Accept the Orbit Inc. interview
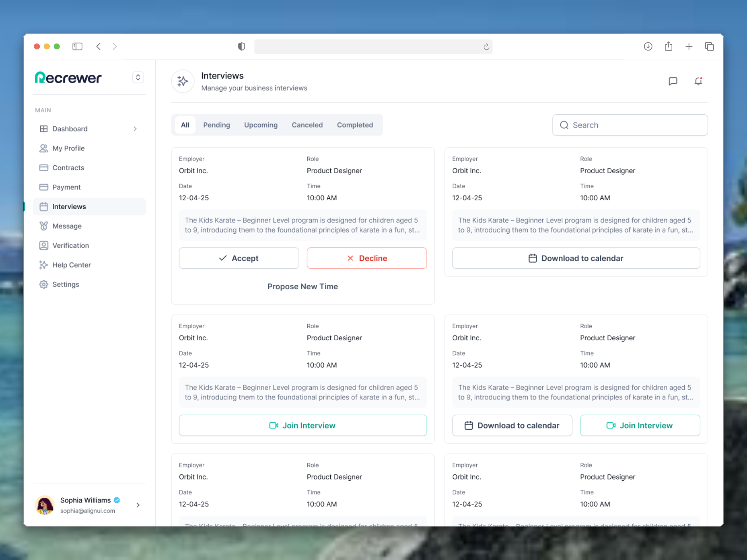This screenshot has height=560, width=747. point(239,258)
